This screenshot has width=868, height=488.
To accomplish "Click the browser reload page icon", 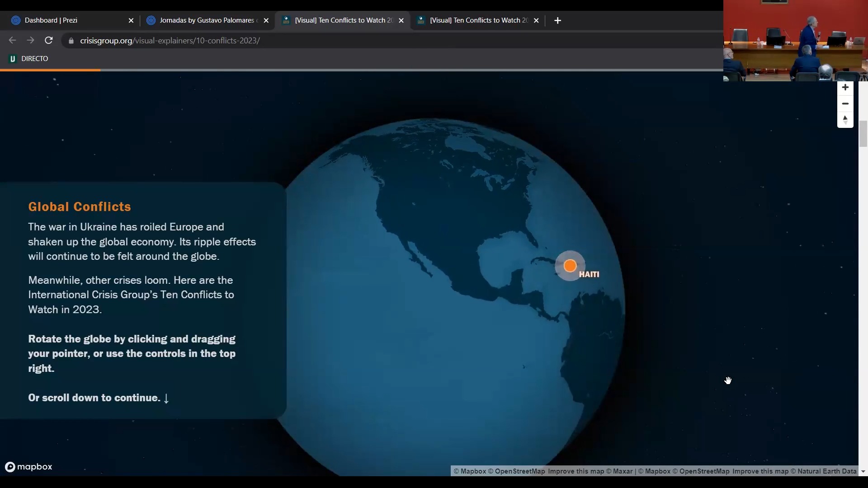I will pos(49,41).
